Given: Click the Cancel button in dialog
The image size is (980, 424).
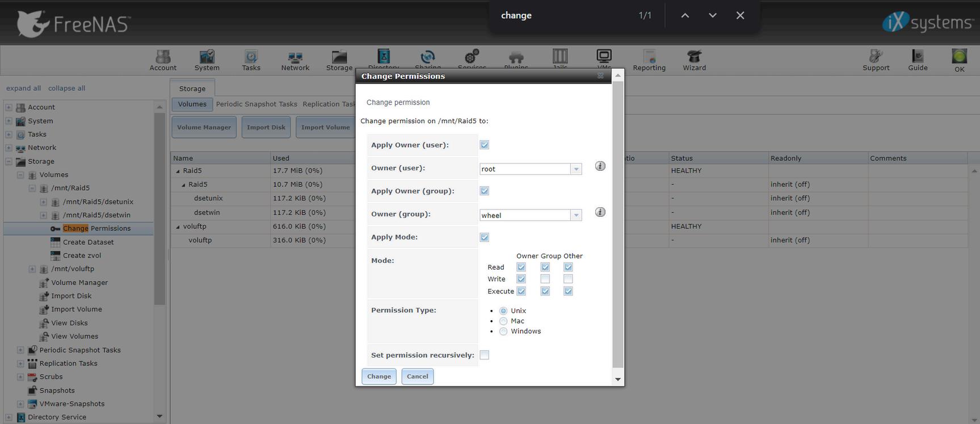Looking at the screenshot, I should (418, 376).
